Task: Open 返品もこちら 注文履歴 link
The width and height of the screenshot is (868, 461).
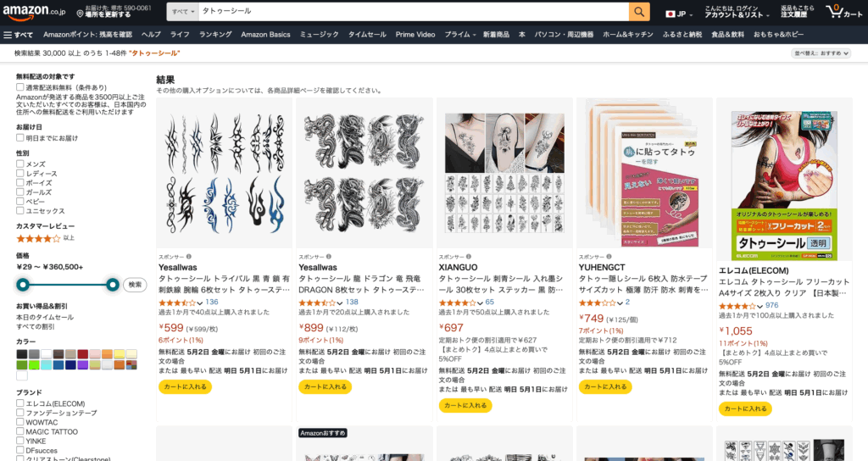Action: coord(797,12)
